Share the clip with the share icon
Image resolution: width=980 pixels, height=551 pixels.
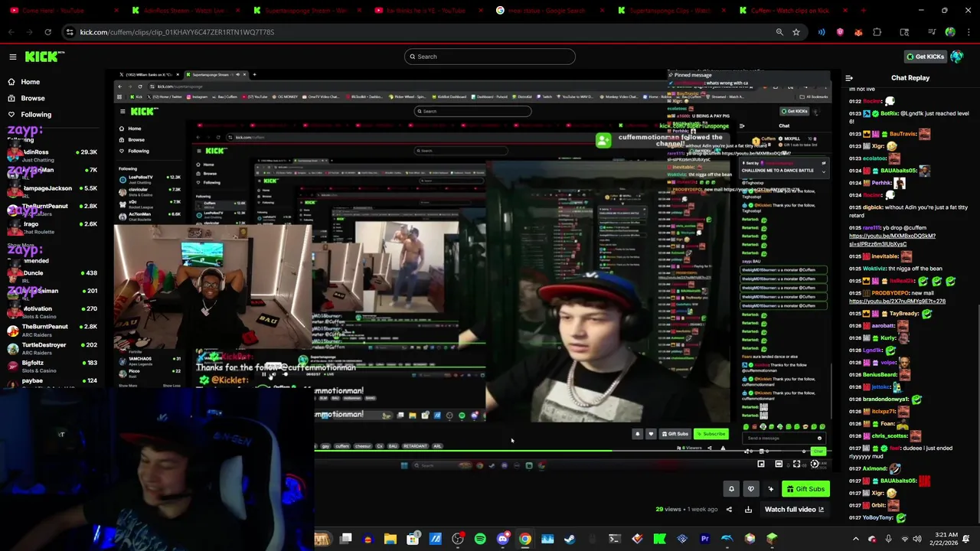(x=729, y=510)
